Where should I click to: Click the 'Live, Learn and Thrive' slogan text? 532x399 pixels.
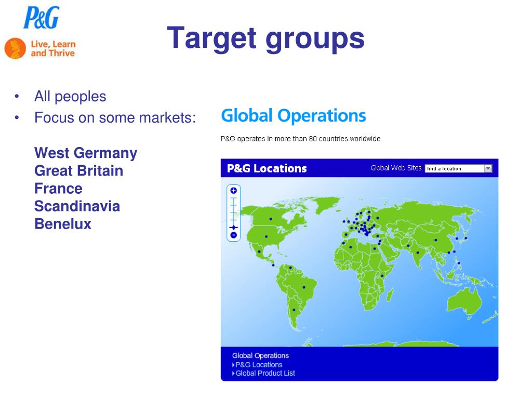click(x=53, y=48)
